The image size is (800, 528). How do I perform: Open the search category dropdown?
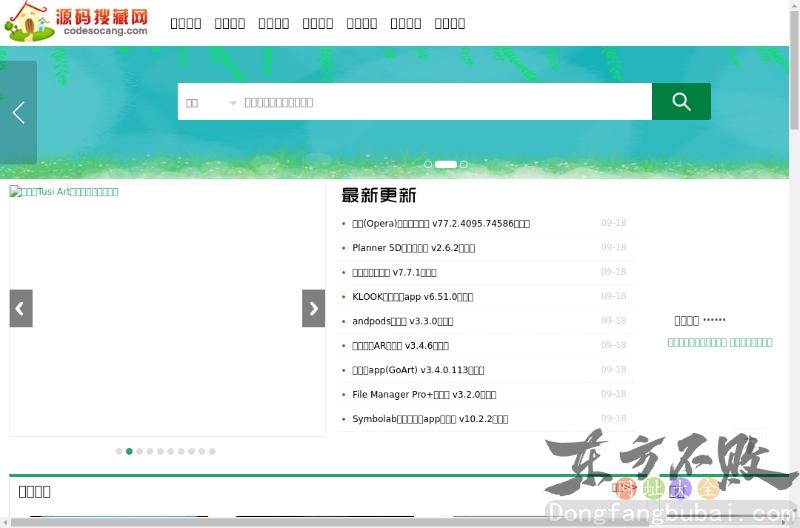tap(211, 102)
